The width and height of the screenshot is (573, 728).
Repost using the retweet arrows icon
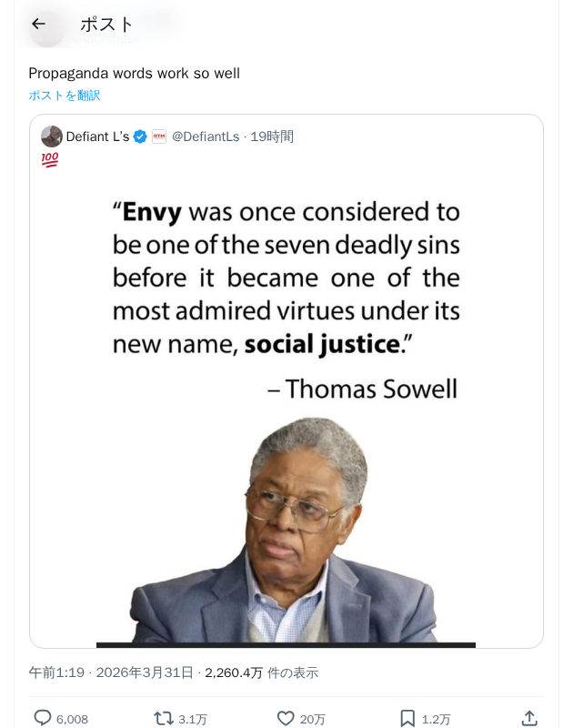pyautogui.click(x=165, y=718)
